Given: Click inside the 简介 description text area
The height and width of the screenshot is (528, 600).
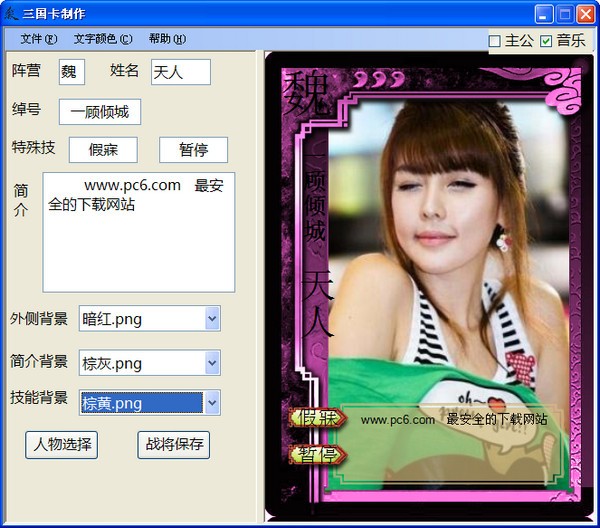Looking at the screenshot, I should coord(138,232).
